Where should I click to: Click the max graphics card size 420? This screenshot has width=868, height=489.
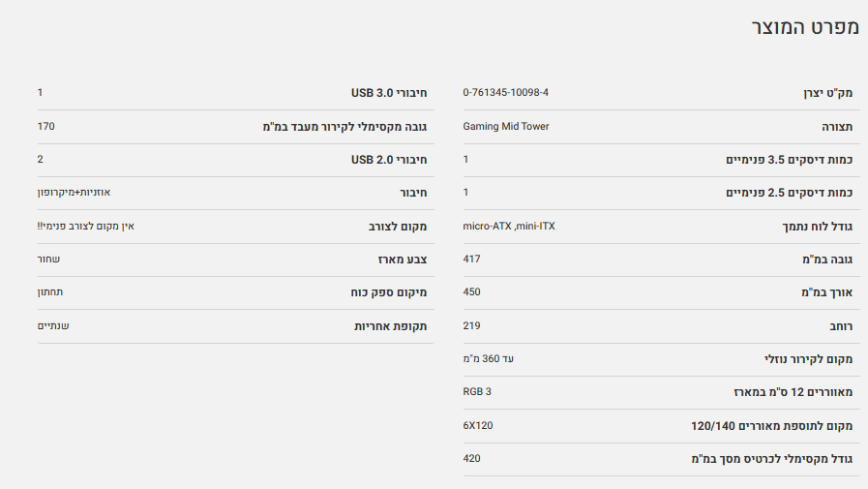point(471,458)
